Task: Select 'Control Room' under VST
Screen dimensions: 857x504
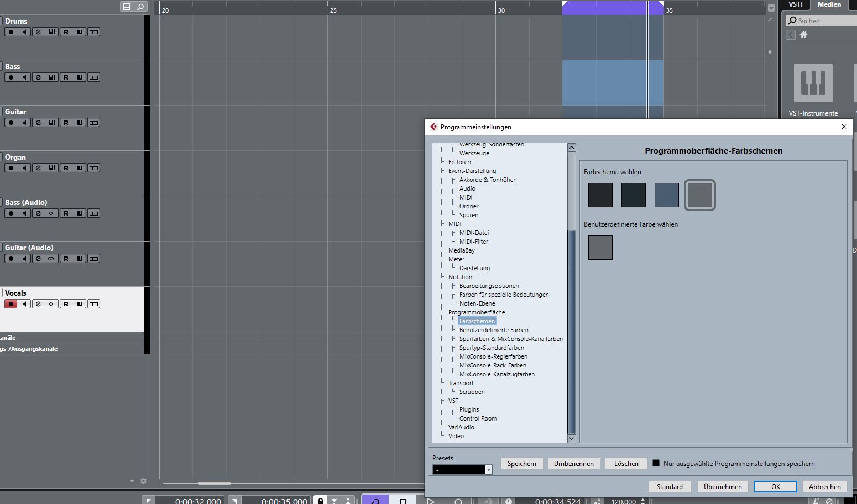Action: pyautogui.click(x=478, y=418)
